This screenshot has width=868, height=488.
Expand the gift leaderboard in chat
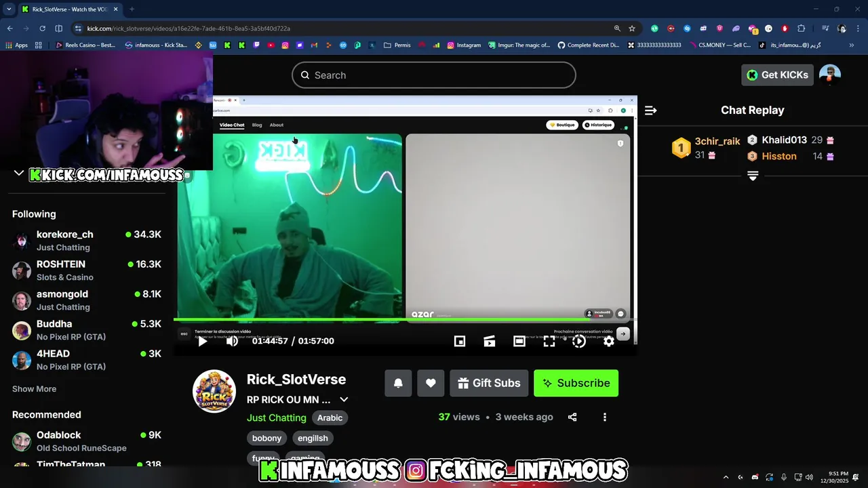[753, 176]
